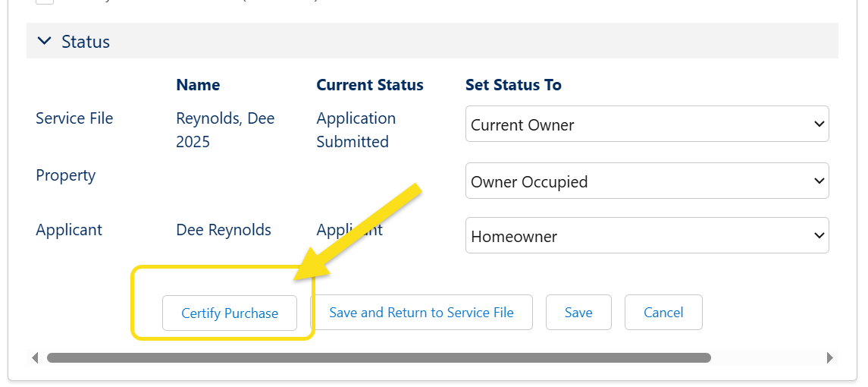Open the Applicant status dropdown showing Homeowner
Image resolution: width=868 pixels, height=387 pixels.
click(647, 236)
